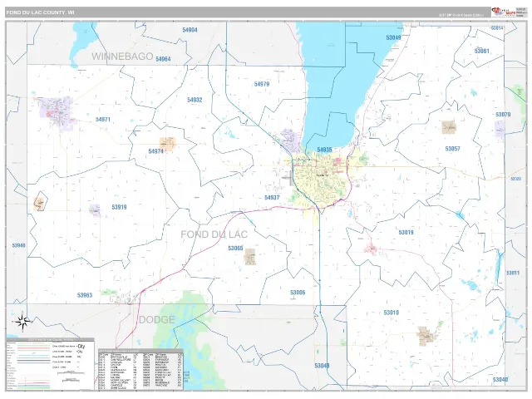Image resolution: width=532 pixels, height=399 pixels.
Task: Click ZIP code label 53946
Action: pos(18,245)
